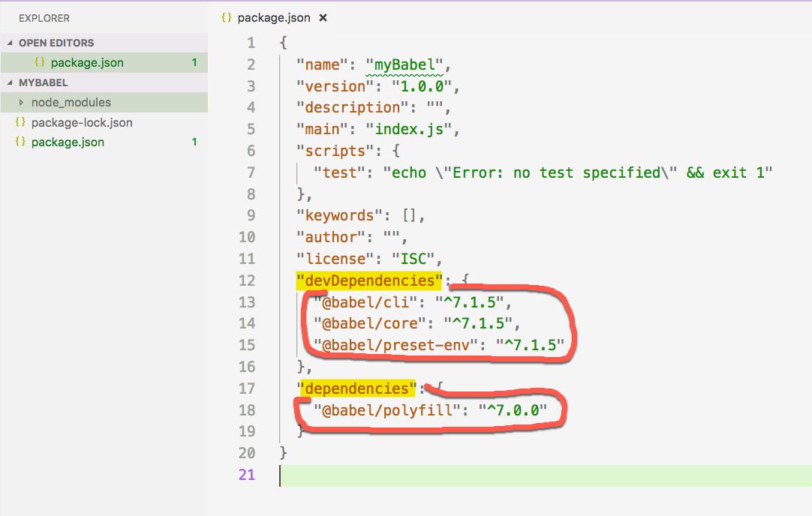This screenshot has height=516, width=812.
Task: Click the "@babel/cli" dependency entry
Action: 413,302
